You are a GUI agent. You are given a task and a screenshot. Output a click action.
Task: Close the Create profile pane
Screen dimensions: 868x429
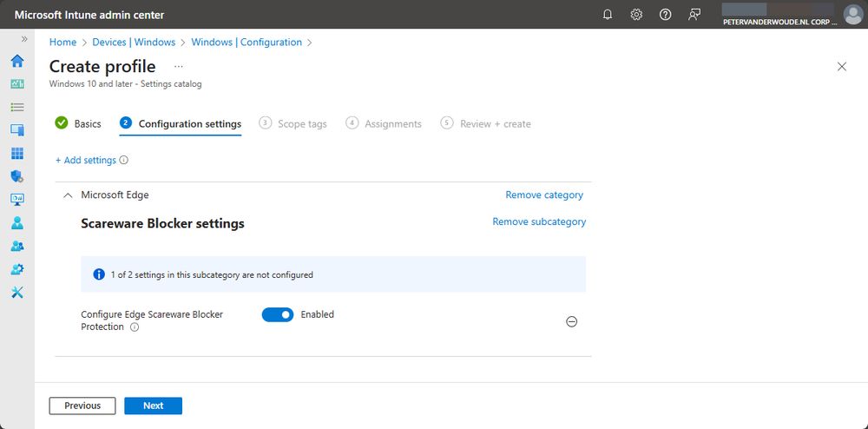pyautogui.click(x=842, y=67)
